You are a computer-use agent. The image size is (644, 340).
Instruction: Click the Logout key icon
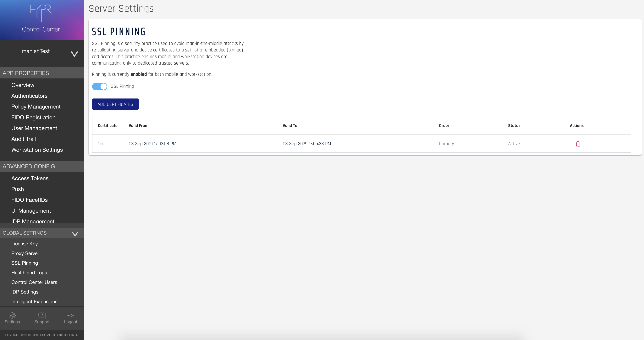tap(70, 316)
